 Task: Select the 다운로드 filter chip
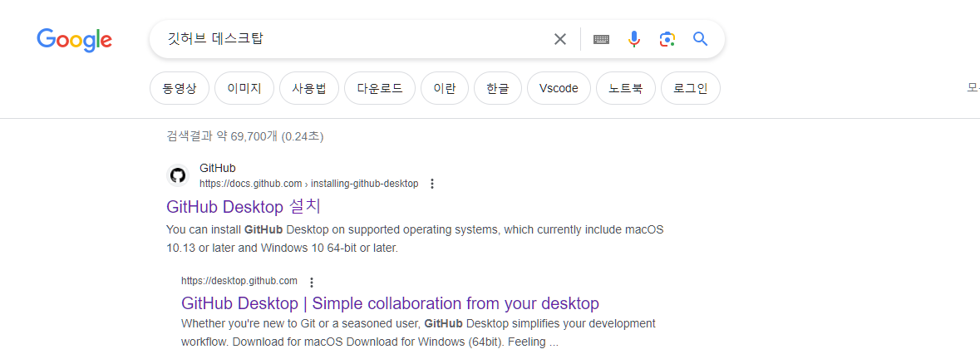[x=379, y=88]
